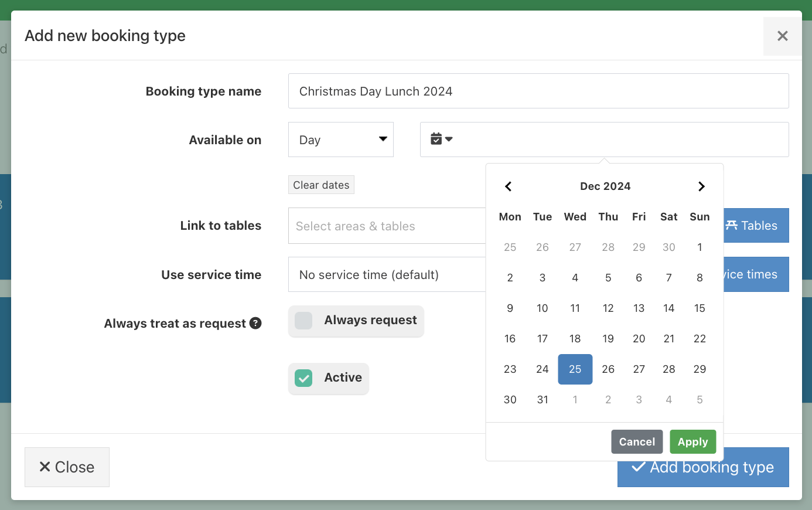Image resolution: width=812 pixels, height=510 pixels.
Task: Click the X icon inside the Close button
Action: click(x=44, y=467)
